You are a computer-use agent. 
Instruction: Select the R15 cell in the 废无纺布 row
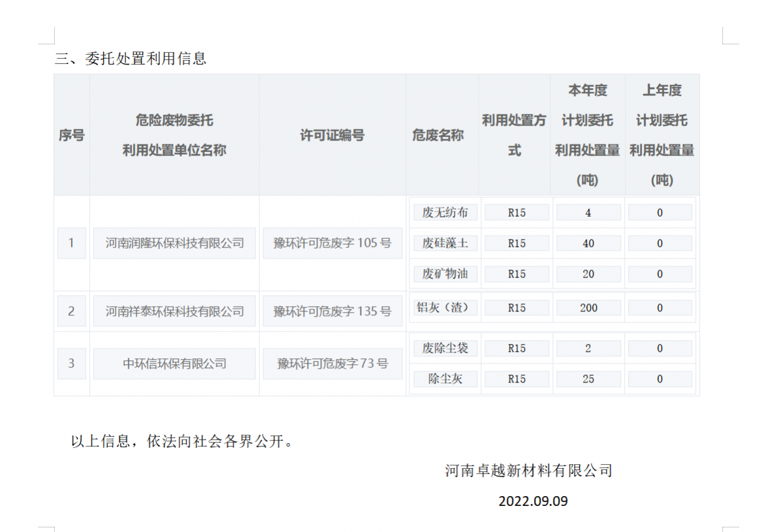[517, 213]
